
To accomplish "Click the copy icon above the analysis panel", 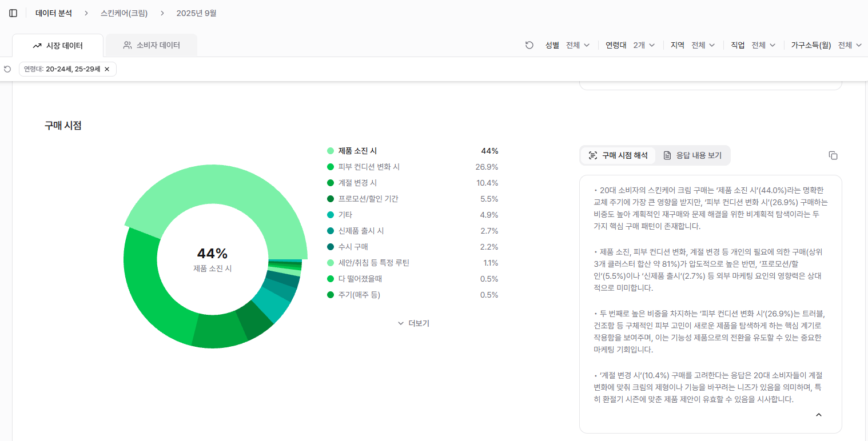I will pos(833,155).
